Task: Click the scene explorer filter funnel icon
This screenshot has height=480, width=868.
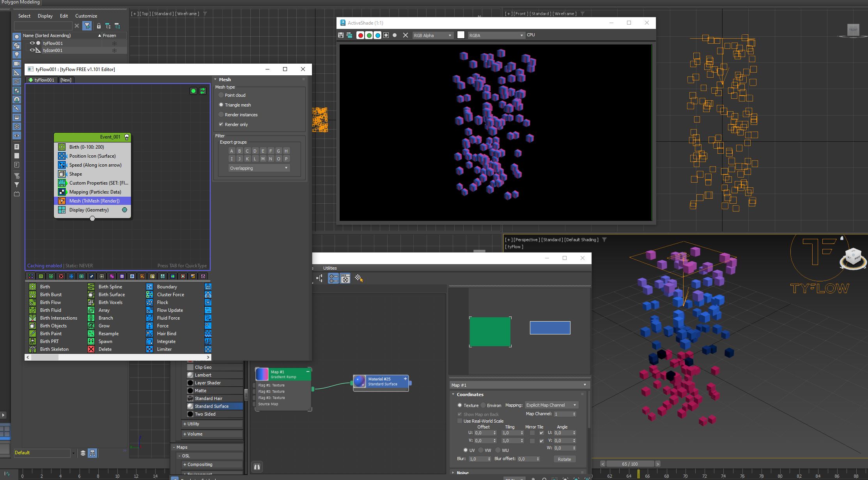Action: (x=87, y=26)
